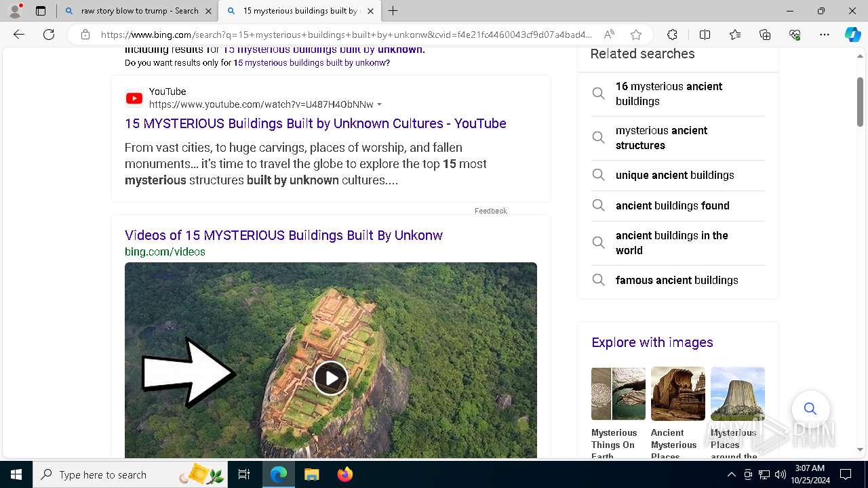
Task: Open bing.com/videos link
Action: (165, 251)
